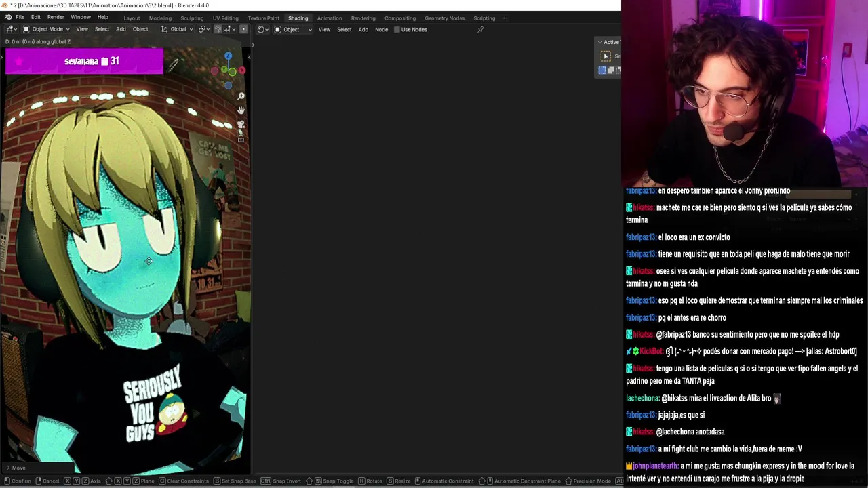Open the Object Mode dropdown
The height and width of the screenshot is (488, 868).
(x=46, y=29)
